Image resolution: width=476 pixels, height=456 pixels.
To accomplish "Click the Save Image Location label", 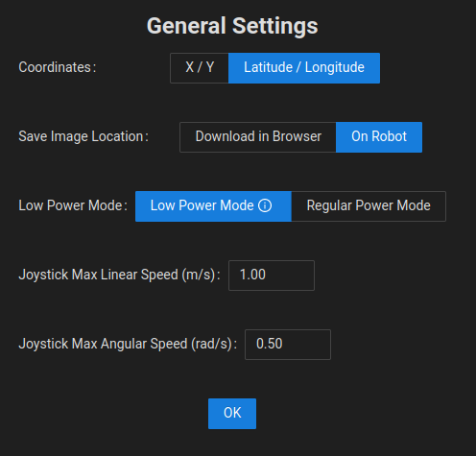I will pos(83,136).
